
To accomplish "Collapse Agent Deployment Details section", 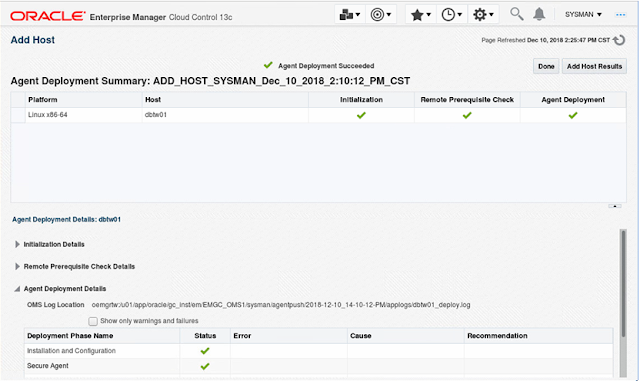I will click(17, 289).
